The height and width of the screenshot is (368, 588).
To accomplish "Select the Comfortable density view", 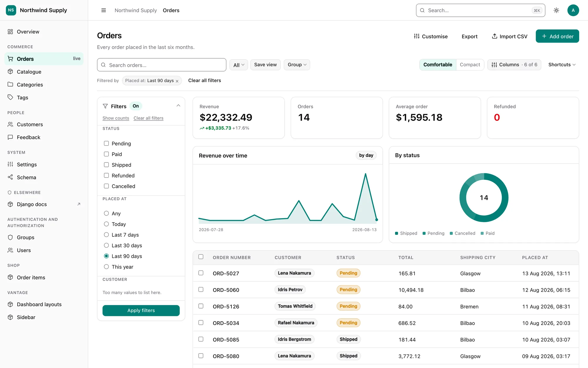I will 438,65.
